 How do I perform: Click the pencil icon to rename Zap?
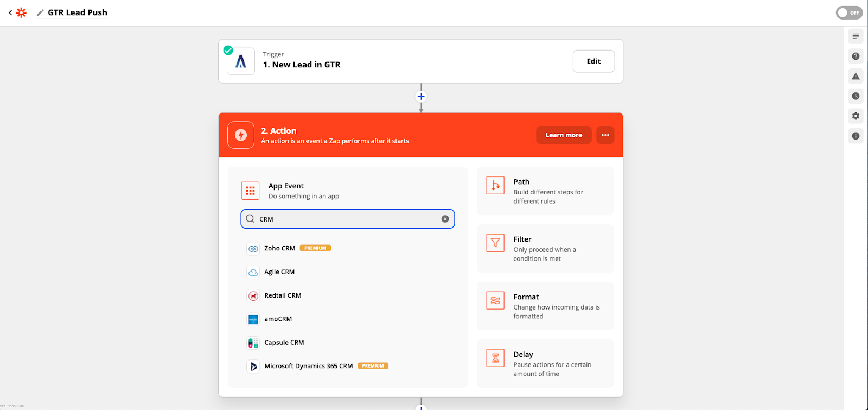40,12
